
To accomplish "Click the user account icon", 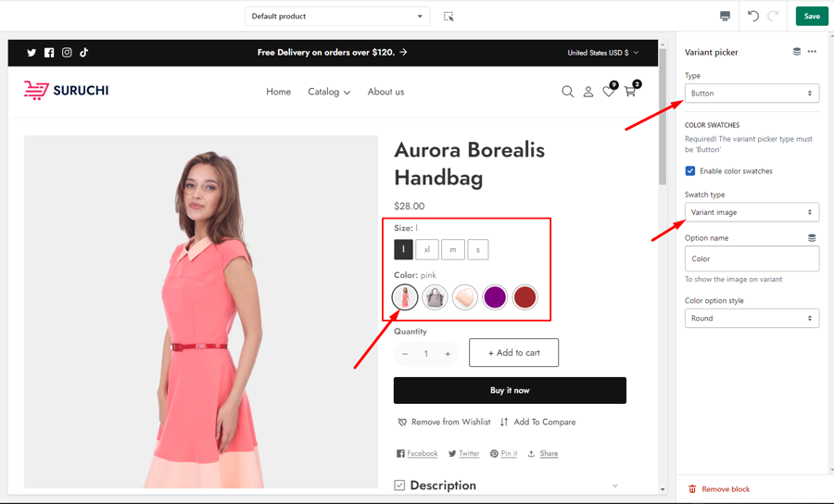I will [x=588, y=92].
